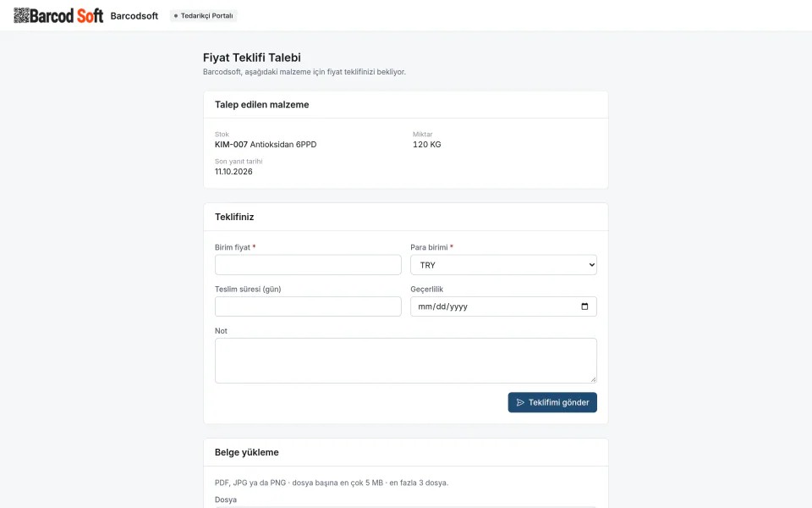The image size is (812, 508).
Task: Click the Teslim süresi (gün) label
Action: (248, 290)
